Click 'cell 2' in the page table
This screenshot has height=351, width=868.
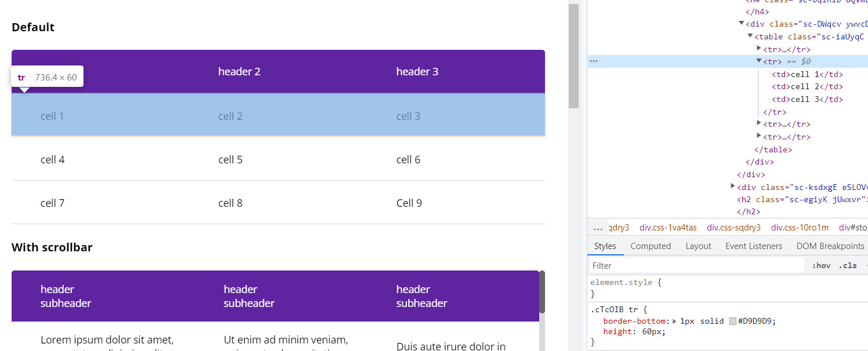click(x=230, y=116)
